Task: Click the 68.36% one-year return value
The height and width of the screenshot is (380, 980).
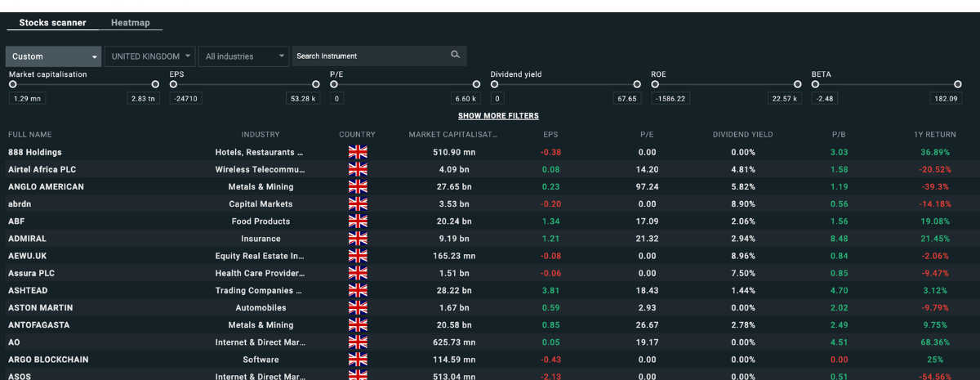Action: (935, 342)
